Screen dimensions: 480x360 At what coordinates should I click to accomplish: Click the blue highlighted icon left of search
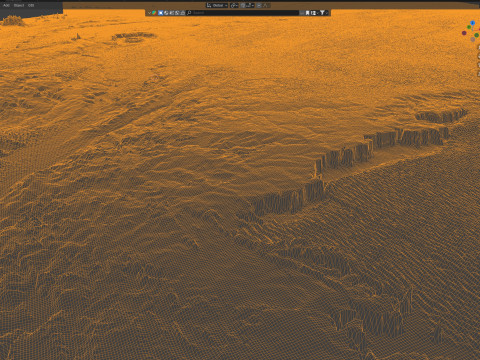point(160,13)
